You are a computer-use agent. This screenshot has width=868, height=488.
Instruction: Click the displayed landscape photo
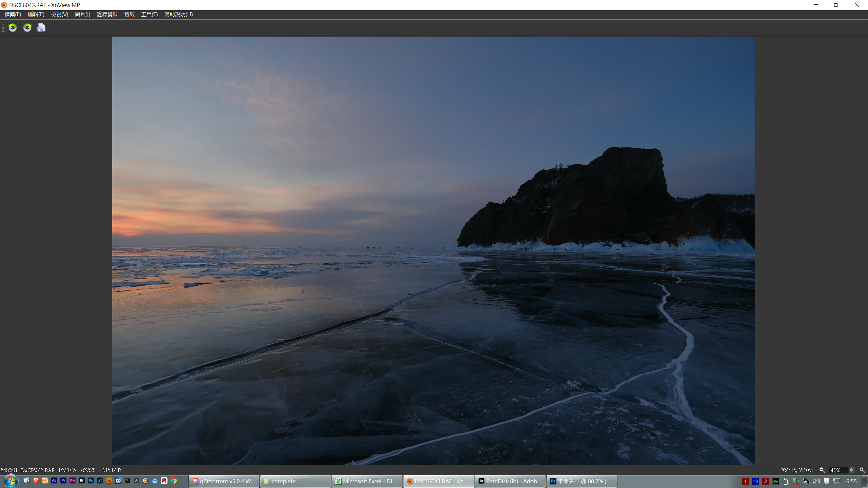(433, 250)
